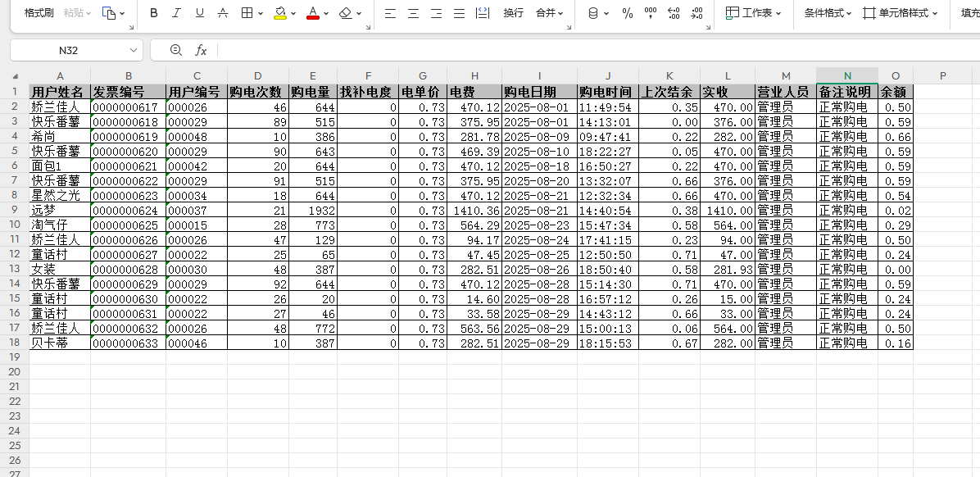Select the 用户姓名 header cell
This screenshot has height=477, width=980.
[59, 92]
